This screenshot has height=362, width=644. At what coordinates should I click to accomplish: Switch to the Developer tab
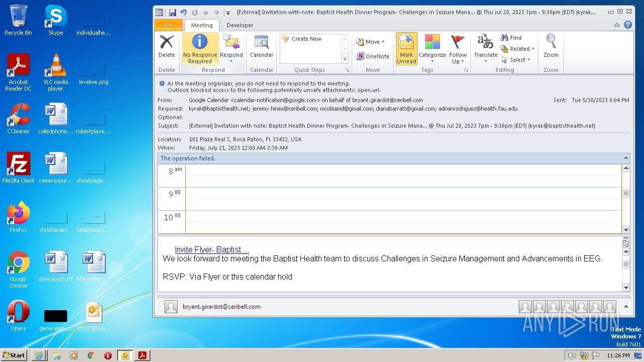(240, 25)
